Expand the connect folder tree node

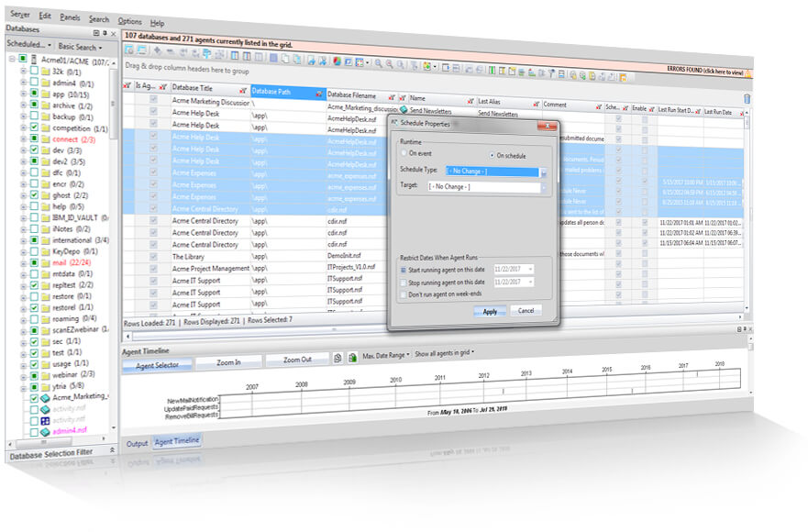[23, 139]
